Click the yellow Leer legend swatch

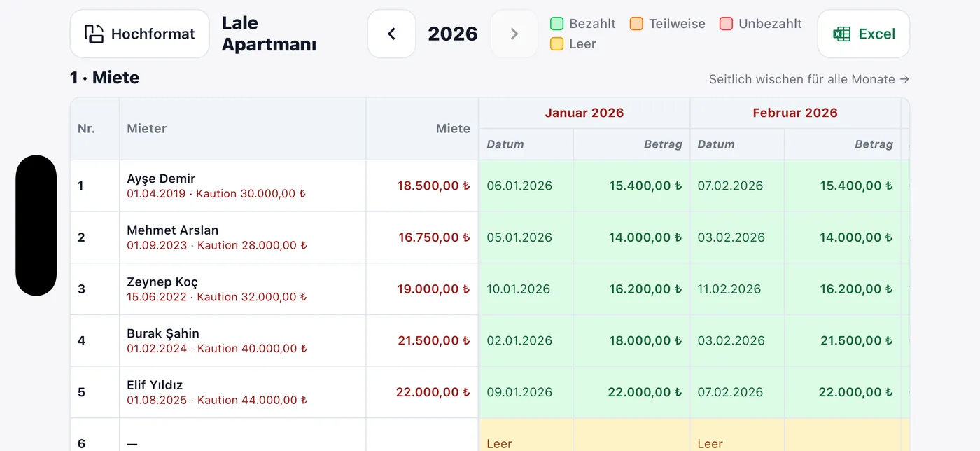(557, 44)
